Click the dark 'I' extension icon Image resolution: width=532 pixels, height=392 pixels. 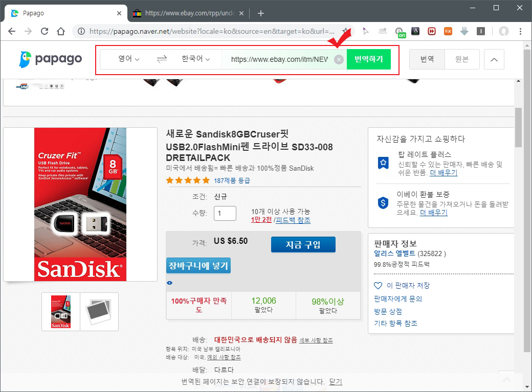[480, 31]
